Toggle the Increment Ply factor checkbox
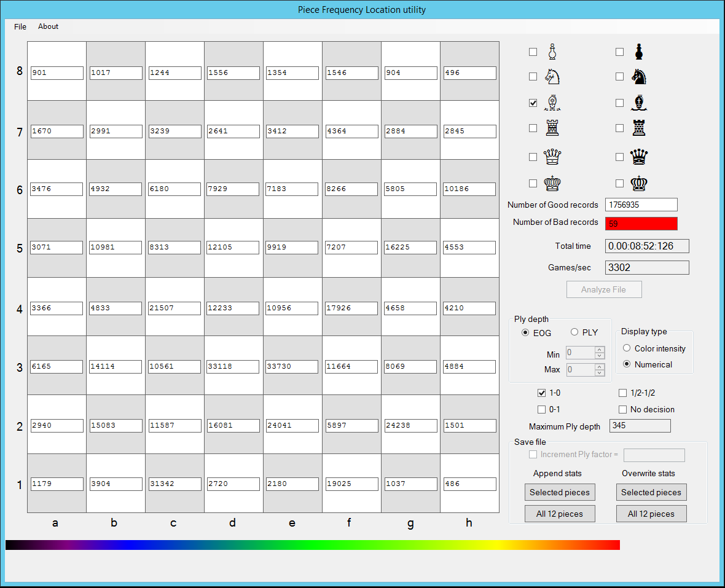This screenshot has width=725, height=588. (533, 455)
